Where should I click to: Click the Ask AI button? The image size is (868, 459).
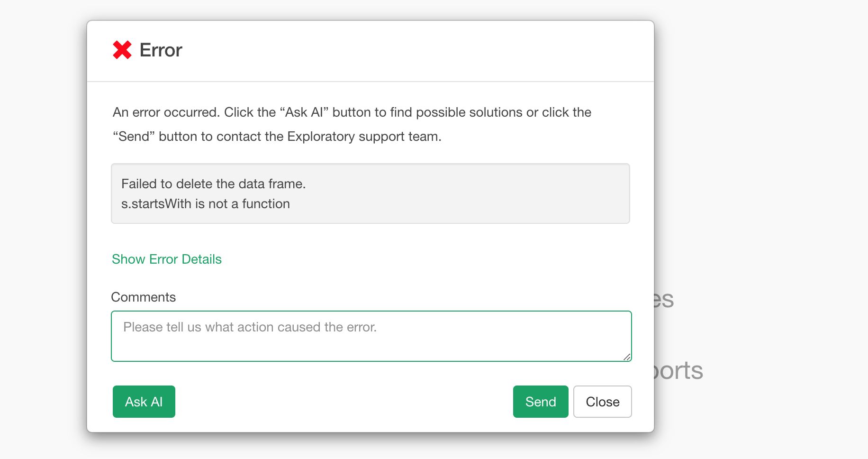[144, 402]
